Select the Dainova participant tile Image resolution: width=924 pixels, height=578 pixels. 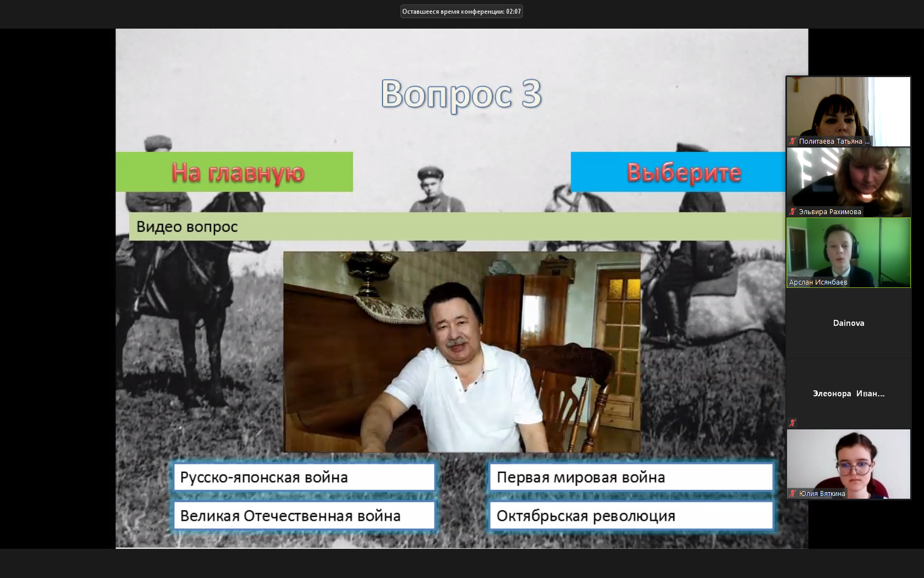tap(848, 323)
